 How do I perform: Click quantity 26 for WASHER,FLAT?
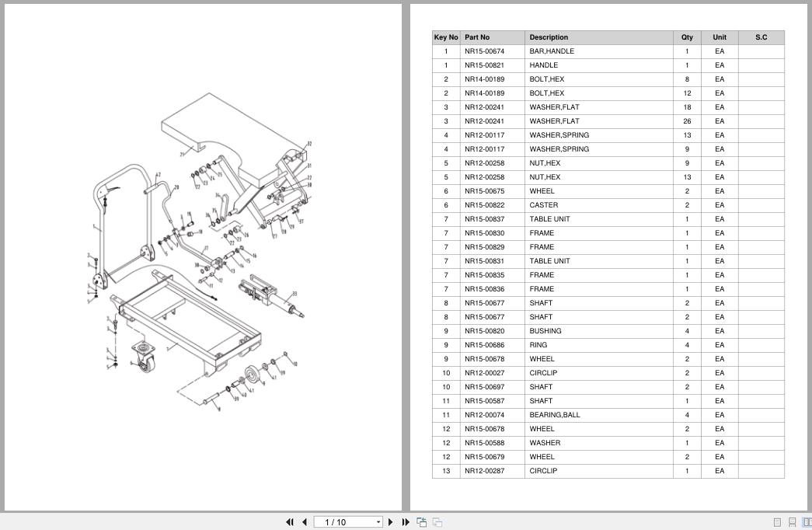coord(687,121)
